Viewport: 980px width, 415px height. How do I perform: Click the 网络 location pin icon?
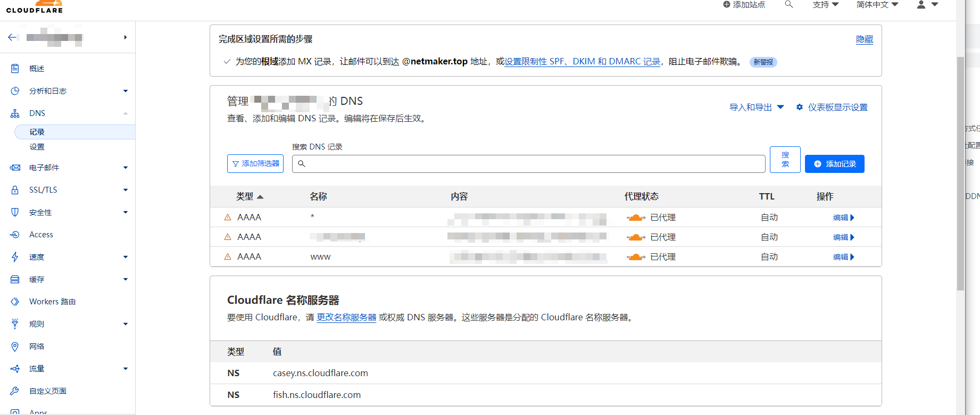pyautogui.click(x=15, y=346)
